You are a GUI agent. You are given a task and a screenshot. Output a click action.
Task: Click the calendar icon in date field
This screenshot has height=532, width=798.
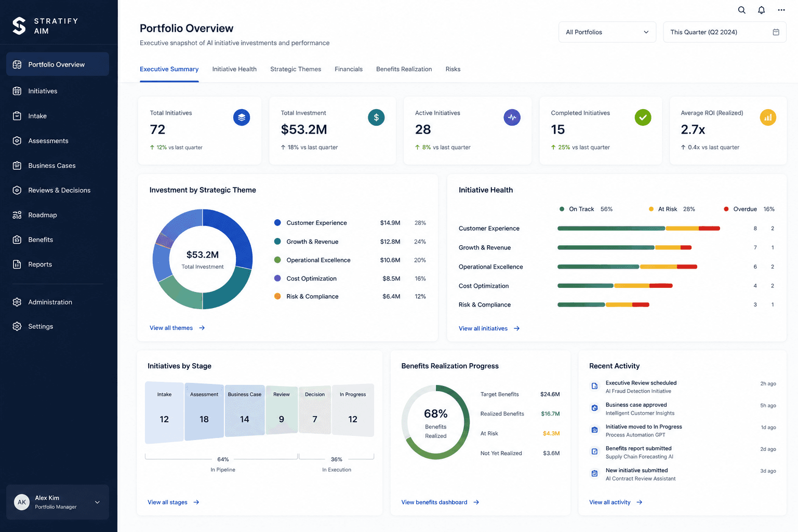(x=776, y=32)
